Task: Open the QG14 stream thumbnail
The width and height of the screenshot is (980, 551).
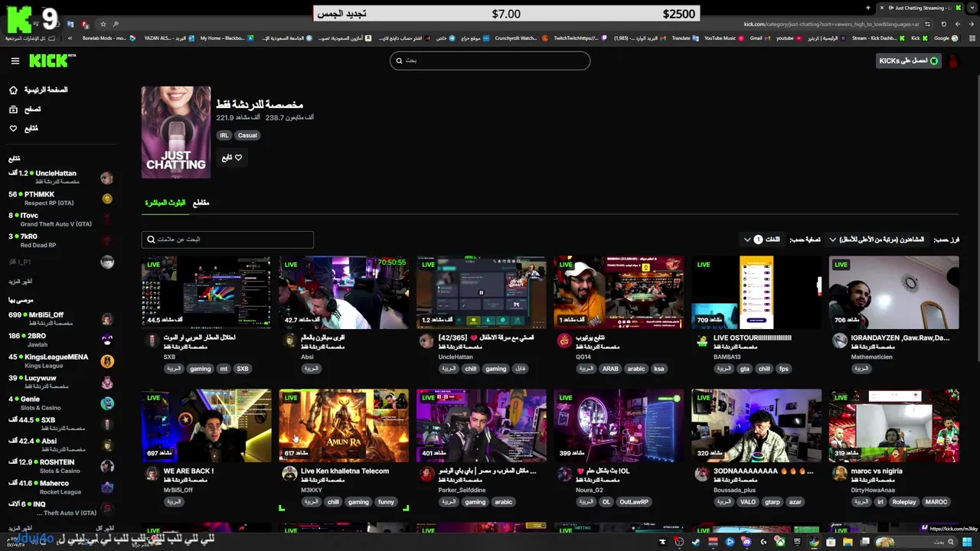Action: pyautogui.click(x=619, y=292)
